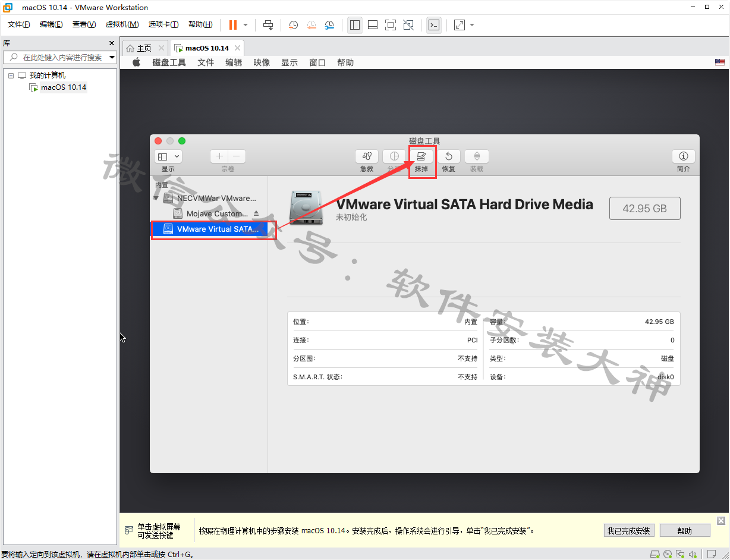This screenshot has width=730, height=560.
Task: Open the 显示 sidebar view dropdown
Action: pyautogui.click(x=168, y=156)
